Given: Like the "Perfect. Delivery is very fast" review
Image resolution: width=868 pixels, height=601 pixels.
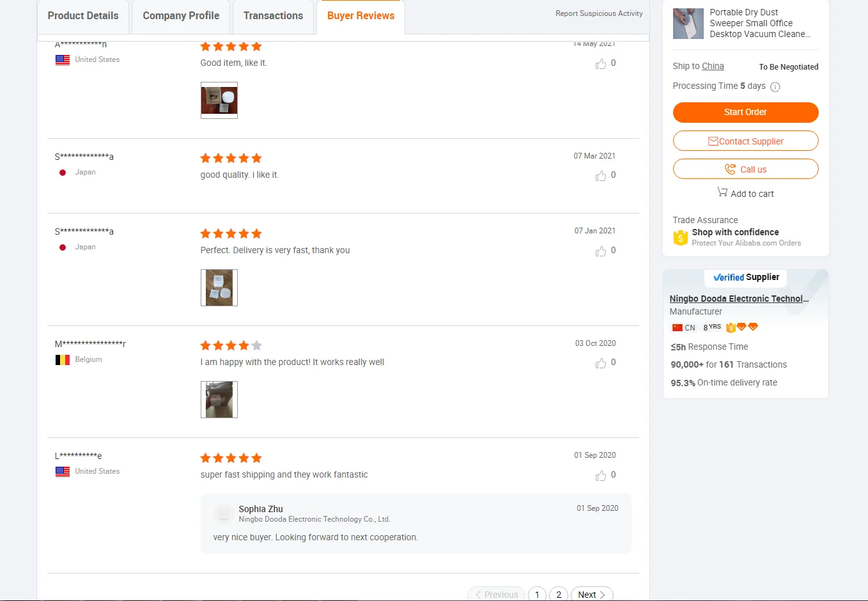Looking at the screenshot, I should (x=601, y=251).
